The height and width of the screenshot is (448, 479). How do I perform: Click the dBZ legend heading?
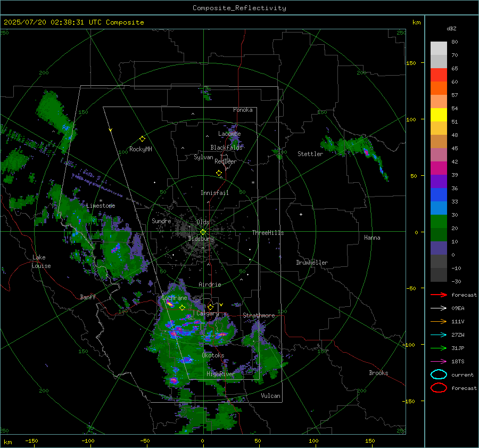451,29
